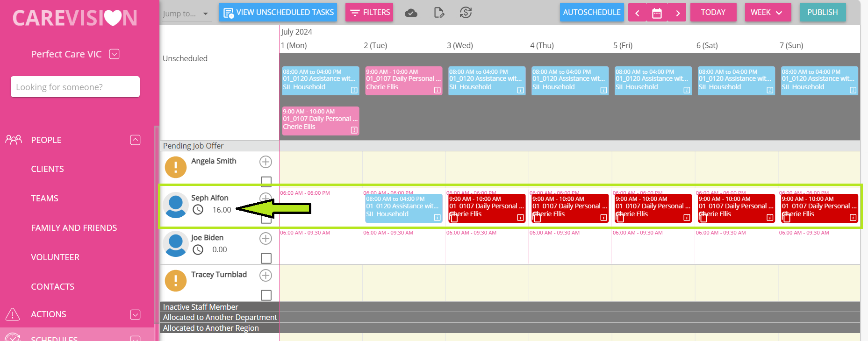Add shift for Joe Biden plus icon
The image size is (868, 341).
265,238
